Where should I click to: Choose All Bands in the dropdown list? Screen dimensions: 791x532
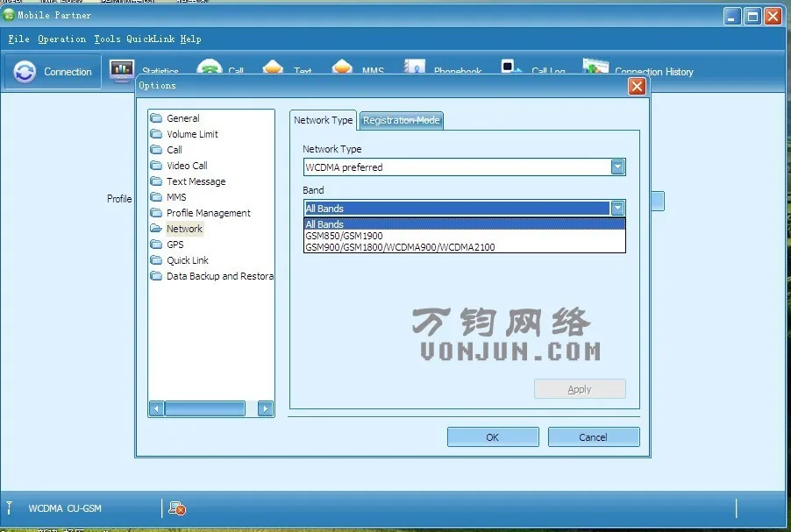pos(465,223)
